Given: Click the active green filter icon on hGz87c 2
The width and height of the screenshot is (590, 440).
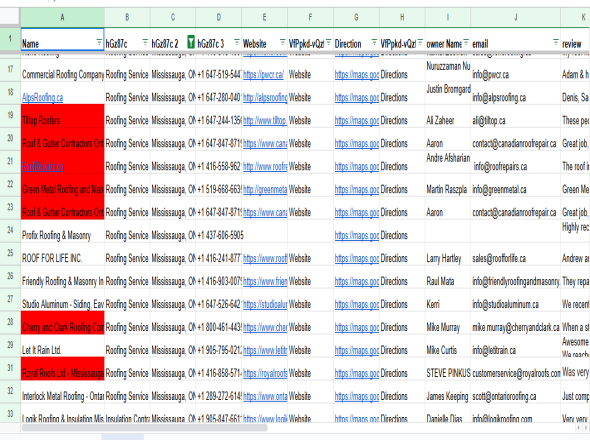Looking at the screenshot, I should pos(191,42).
